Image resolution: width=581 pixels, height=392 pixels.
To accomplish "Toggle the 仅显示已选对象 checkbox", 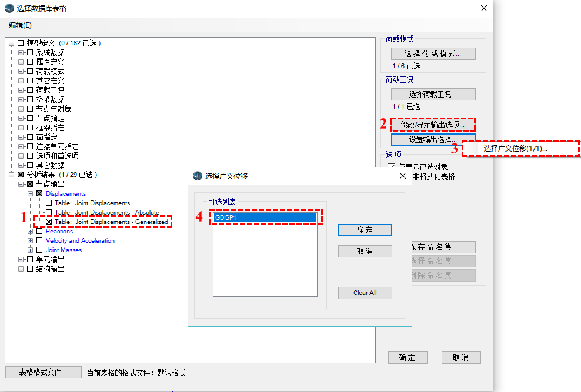I will (391, 167).
